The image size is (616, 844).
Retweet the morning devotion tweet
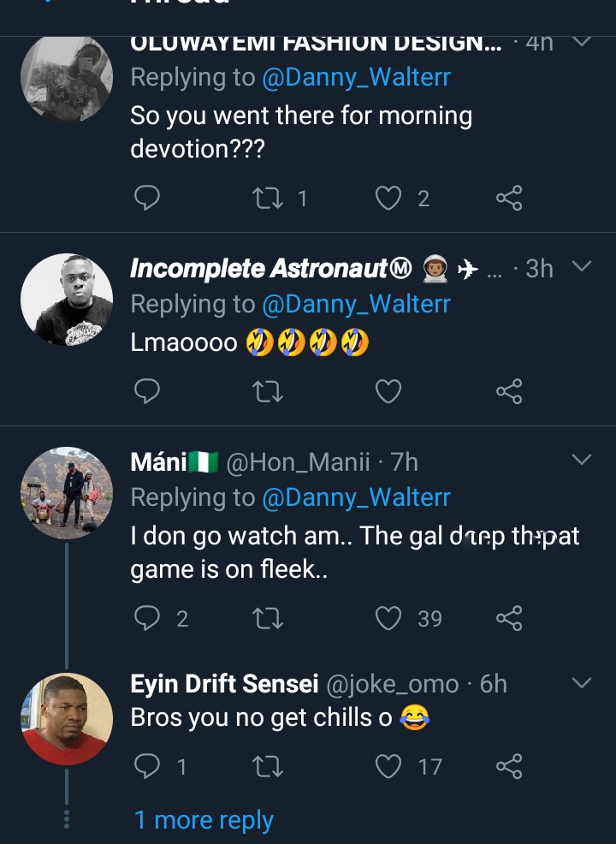[x=268, y=199]
